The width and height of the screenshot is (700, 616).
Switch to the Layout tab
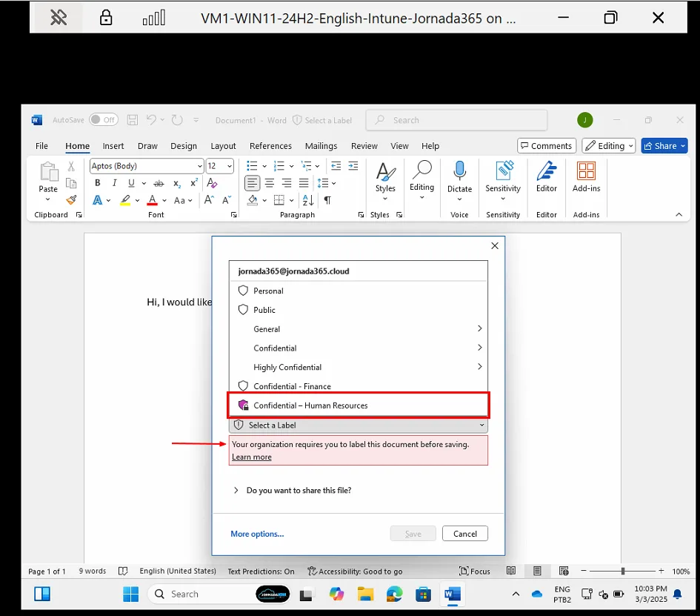click(x=223, y=146)
